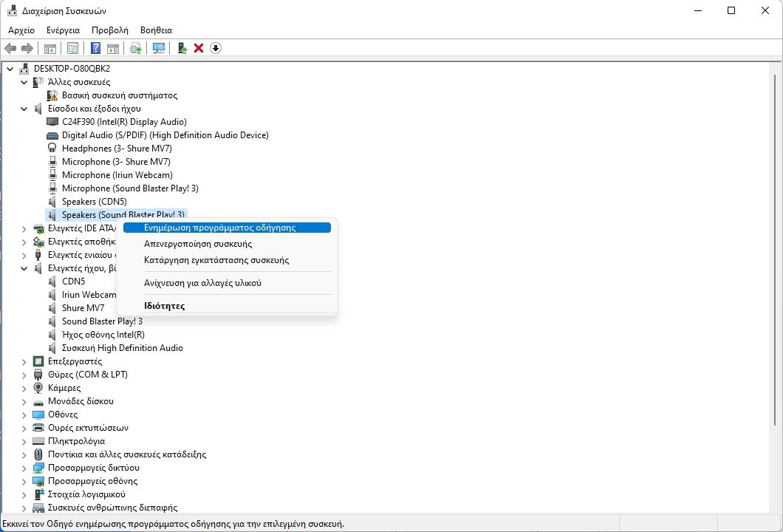Collapse the Είσοδοι και έξοδοι ήχου category
The width and height of the screenshot is (783, 532).
(24, 108)
